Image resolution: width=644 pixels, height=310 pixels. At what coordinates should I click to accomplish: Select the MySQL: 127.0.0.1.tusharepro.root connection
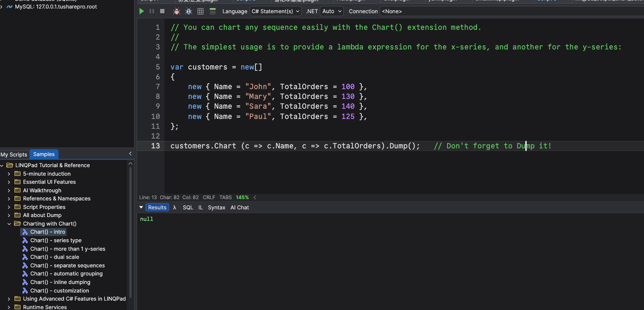(56, 7)
